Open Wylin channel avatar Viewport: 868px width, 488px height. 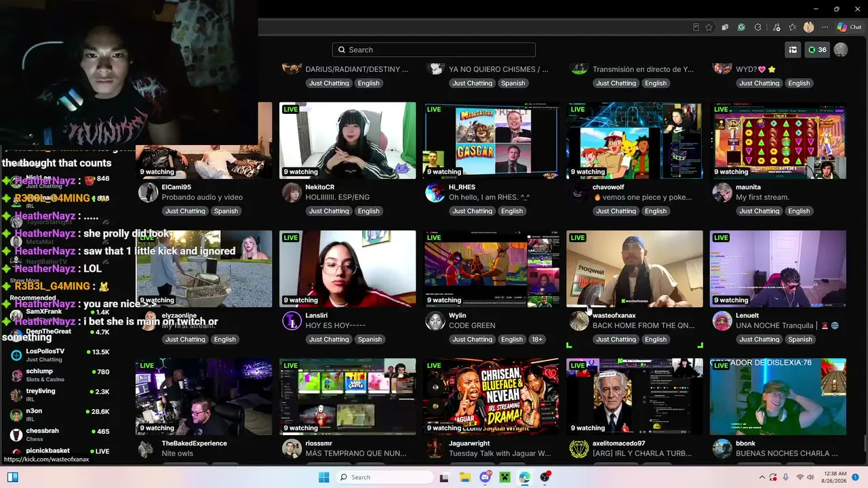click(435, 321)
